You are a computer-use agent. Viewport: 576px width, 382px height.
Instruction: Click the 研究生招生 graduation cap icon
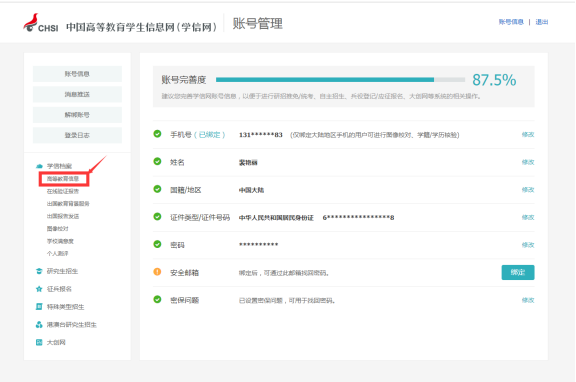39,271
